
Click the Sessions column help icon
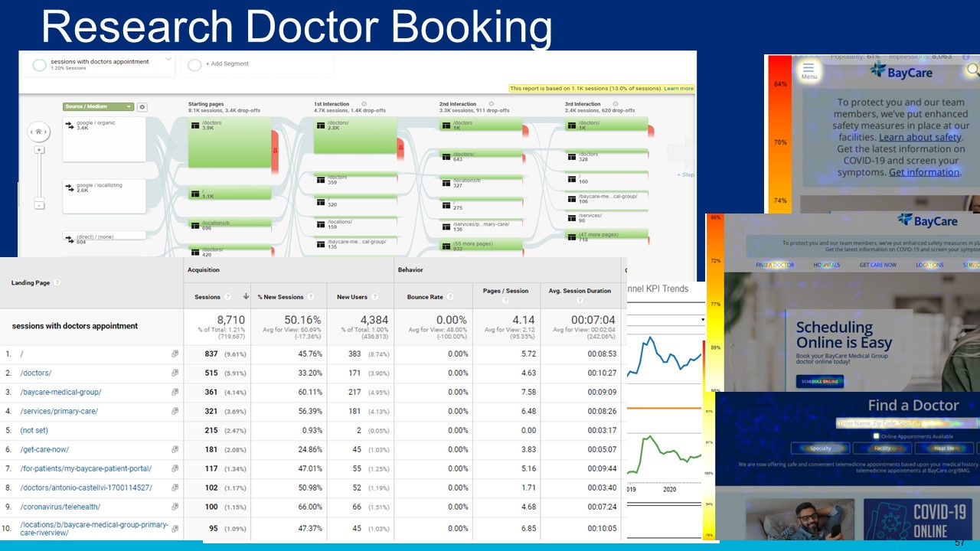click(x=227, y=297)
